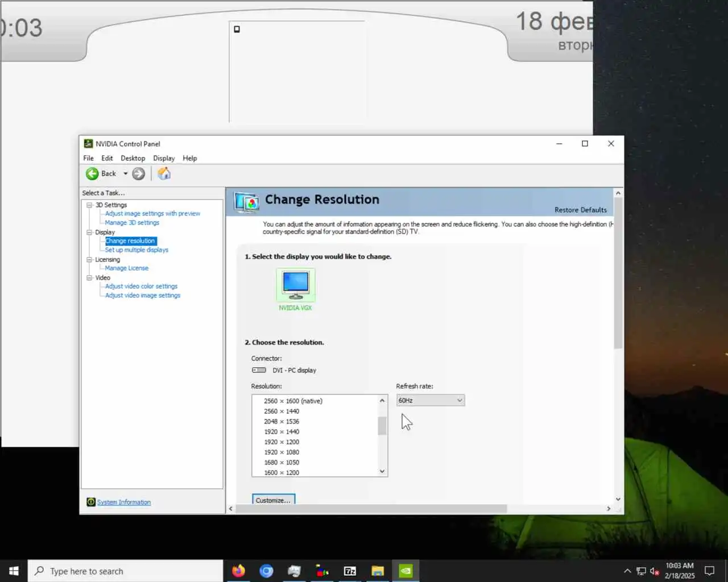Viewport: 728px width, 582px height.
Task: Click the network tray icon
Action: [641, 571]
